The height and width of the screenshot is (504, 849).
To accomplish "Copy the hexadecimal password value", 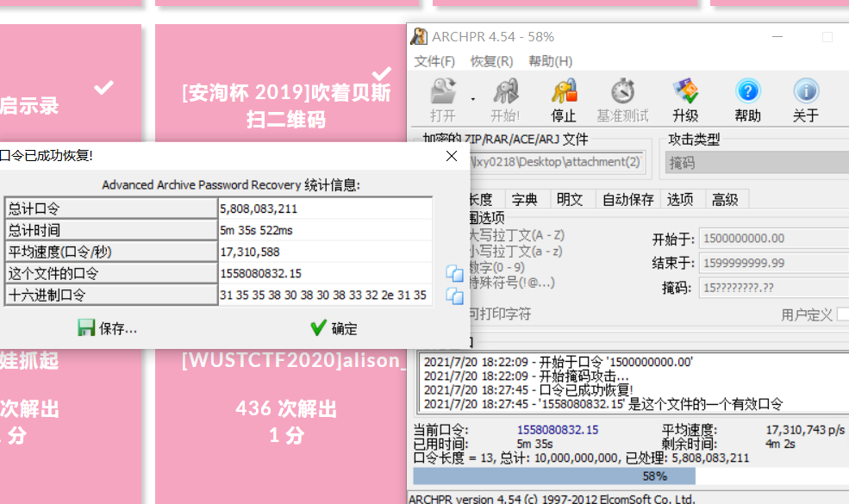I will click(454, 296).
